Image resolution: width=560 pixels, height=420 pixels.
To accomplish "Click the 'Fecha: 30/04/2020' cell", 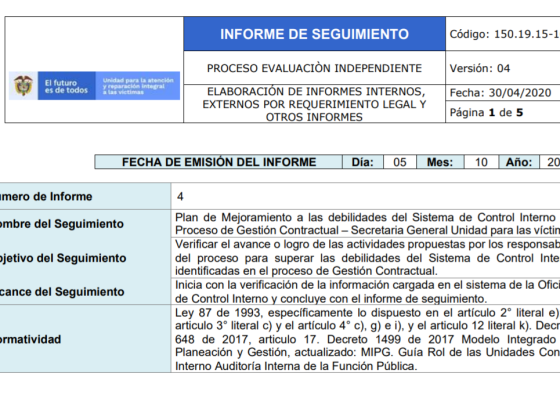I will tap(503, 93).
